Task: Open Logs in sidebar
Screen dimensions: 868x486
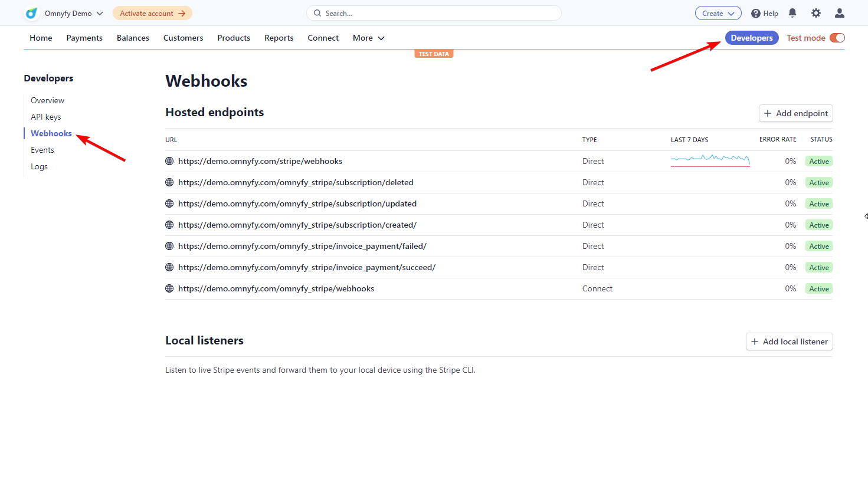Action: tap(39, 166)
